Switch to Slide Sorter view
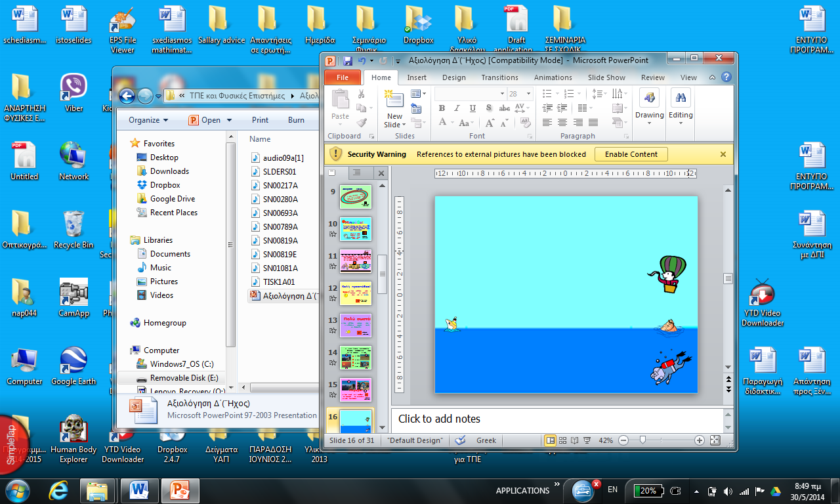The height and width of the screenshot is (504, 840). 563,440
